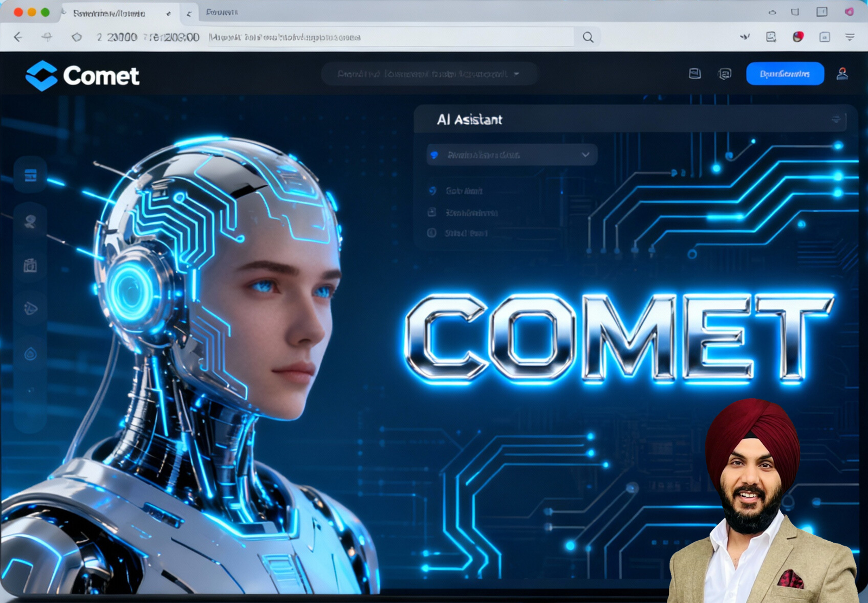
Task: Select the third item in the AI Assistant list
Action: (x=465, y=233)
